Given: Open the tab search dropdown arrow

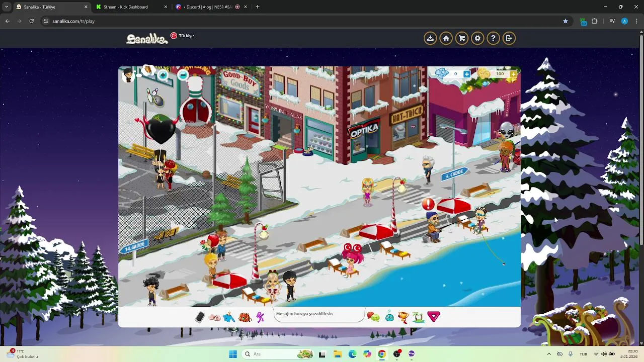Looking at the screenshot, I should (x=6, y=7).
